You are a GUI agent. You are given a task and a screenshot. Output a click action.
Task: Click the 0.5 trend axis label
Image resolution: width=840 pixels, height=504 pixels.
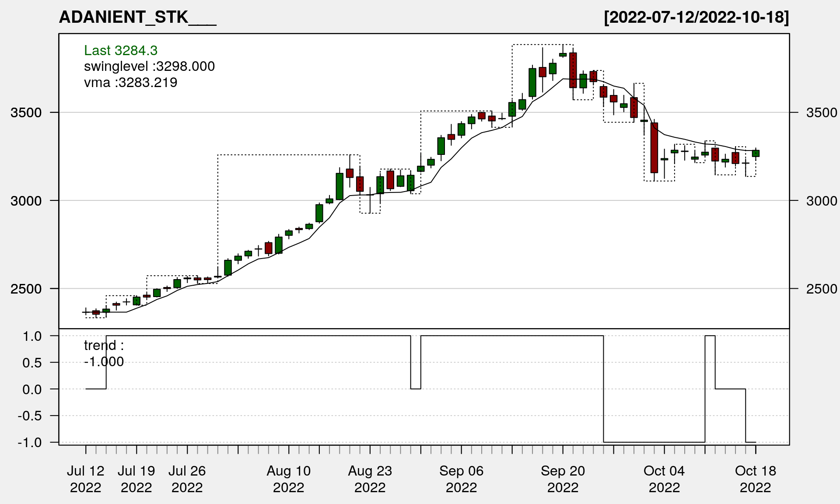point(32,363)
